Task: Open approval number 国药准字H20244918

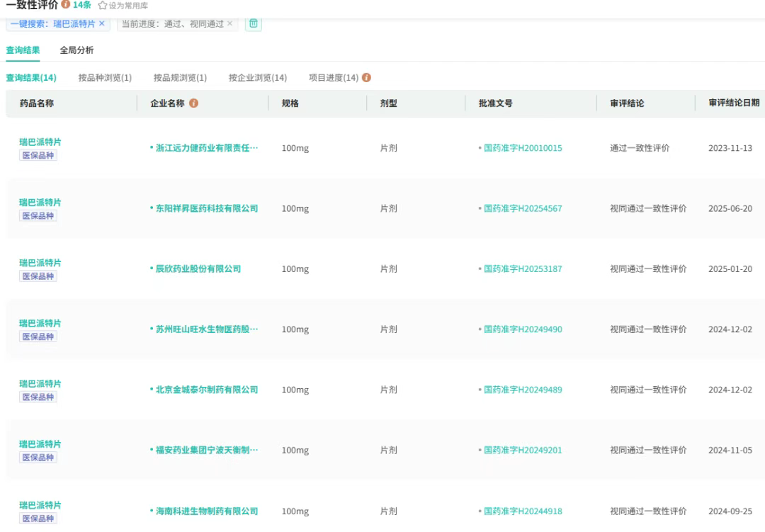Action: (x=523, y=511)
